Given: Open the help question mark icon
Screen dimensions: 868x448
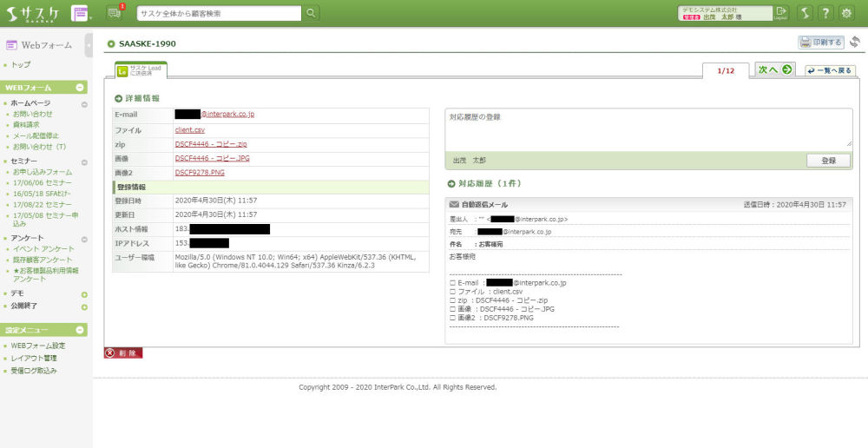Looking at the screenshot, I should pyautogui.click(x=825, y=13).
